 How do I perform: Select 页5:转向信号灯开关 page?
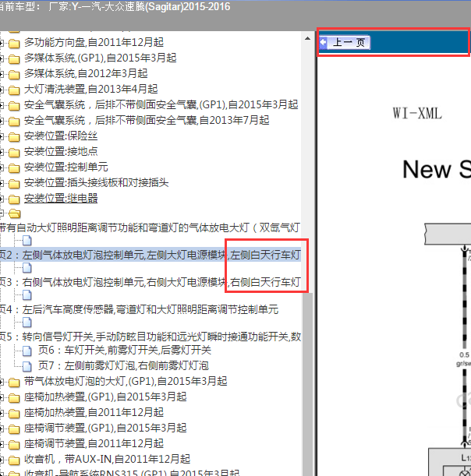151,337
